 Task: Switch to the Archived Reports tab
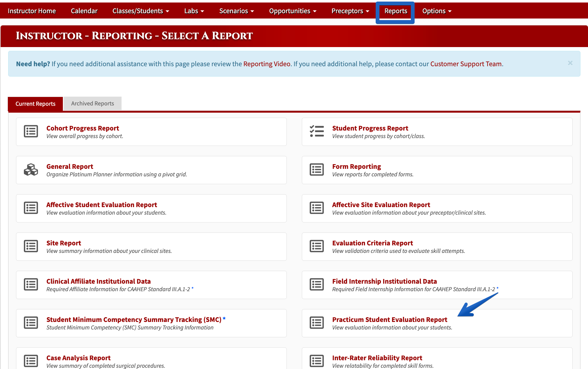[x=93, y=104]
